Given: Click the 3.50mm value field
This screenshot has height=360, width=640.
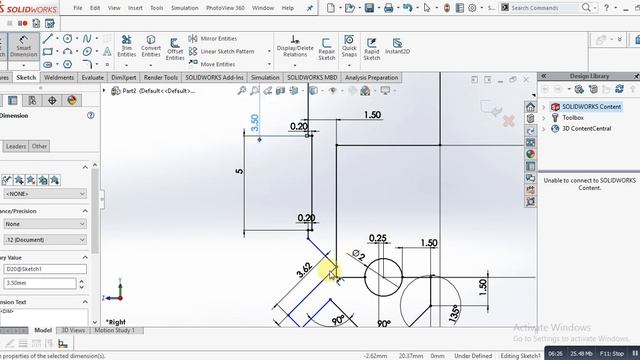Looking at the screenshot, I should [x=40, y=283].
